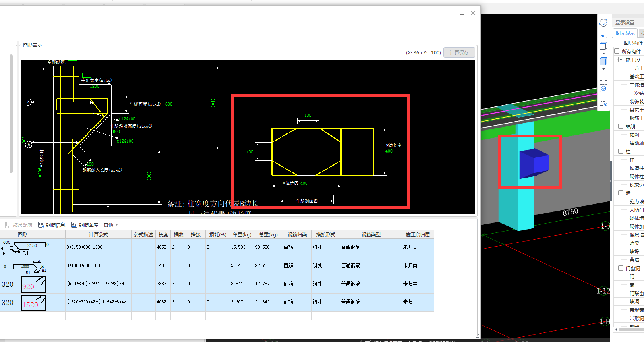The height and width of the screenshot is (342, 644).
Task: Select 墙垛 in layer tree
Action: click(634, 251)
